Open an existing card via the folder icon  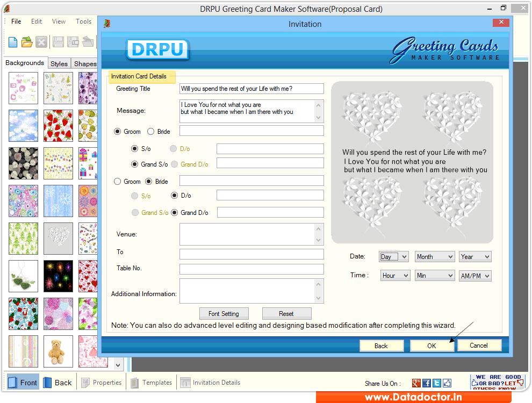26,41
